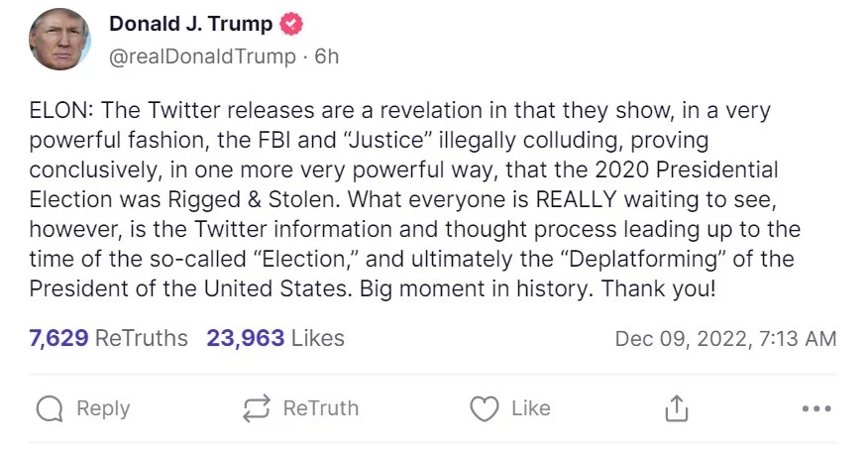Screen dimensions: 868x450
Task: View the 7,629 ReTruths list
Action: 109,338
